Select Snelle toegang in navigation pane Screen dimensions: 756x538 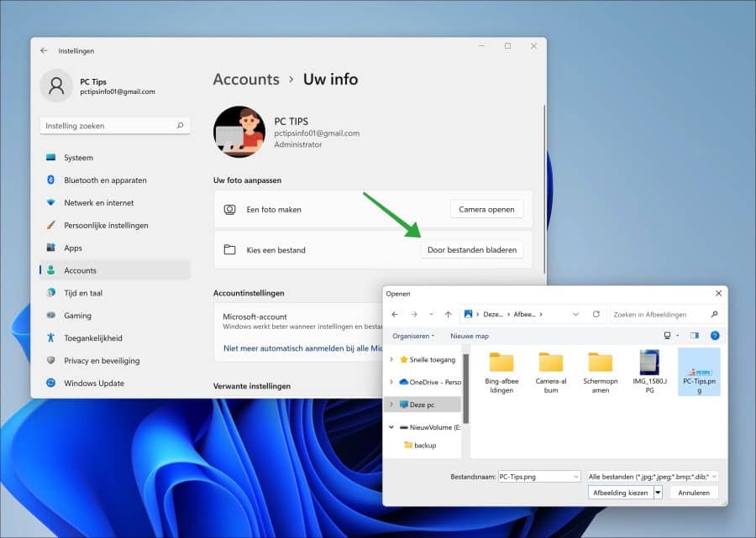(428, 360)
